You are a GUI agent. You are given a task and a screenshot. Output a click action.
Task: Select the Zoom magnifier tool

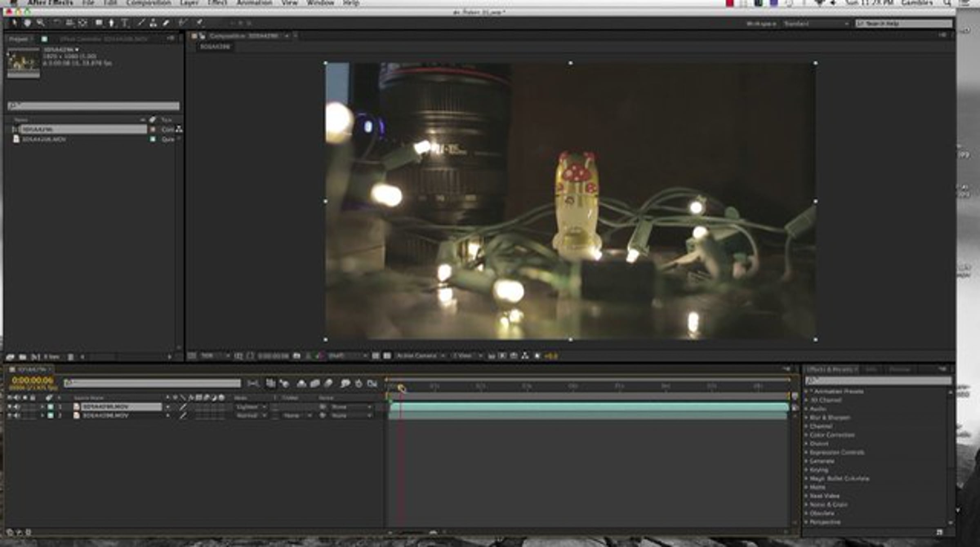pyautogui.click(x=40, y=23)
